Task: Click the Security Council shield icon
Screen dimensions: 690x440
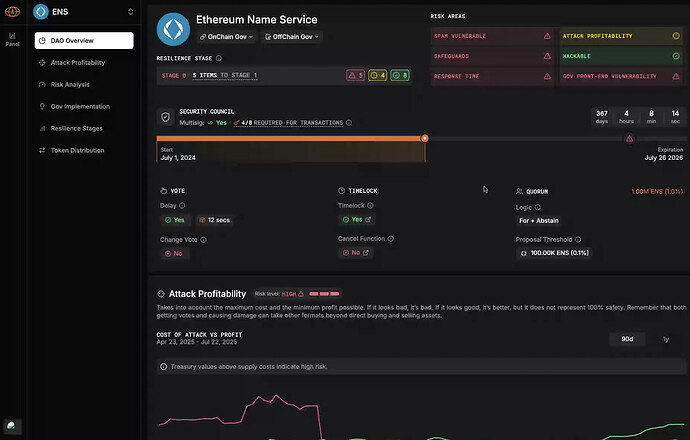Action: (x=165, y=117)
